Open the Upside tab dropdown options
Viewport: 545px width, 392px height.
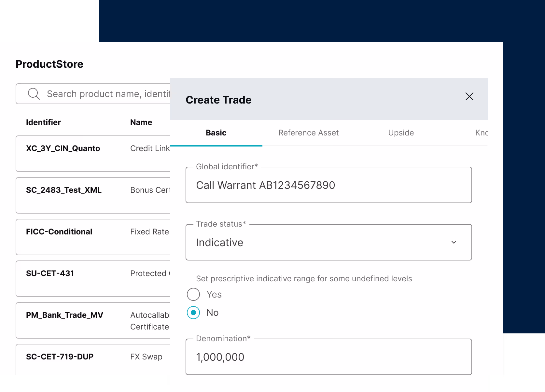point(401,133)
